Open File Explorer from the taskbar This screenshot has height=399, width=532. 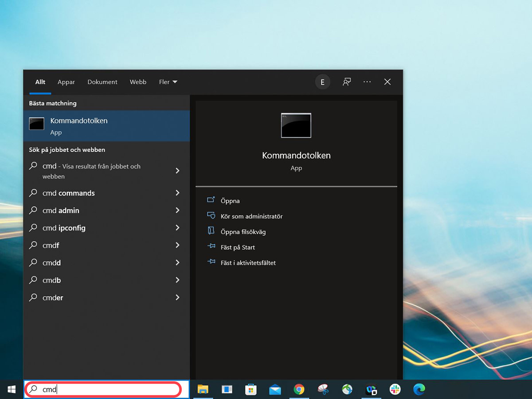tap(203, 389)
